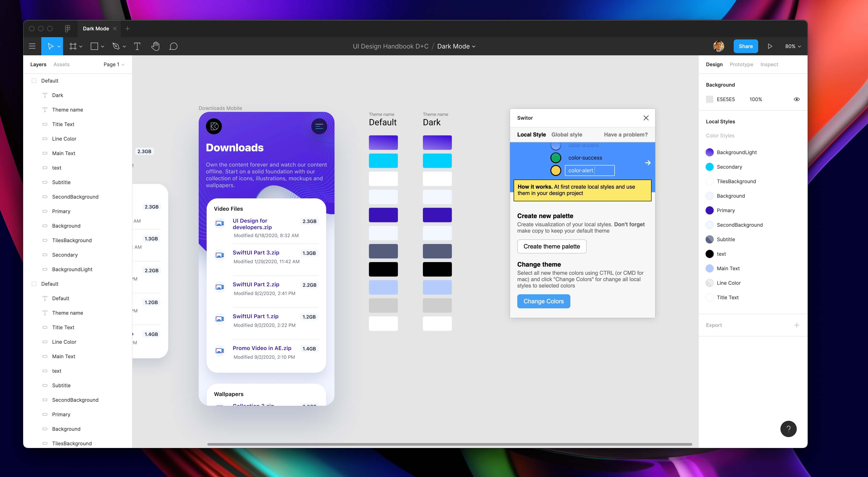
Task: Open the shape tool dropdown arrow
Action: click(103, 46)
